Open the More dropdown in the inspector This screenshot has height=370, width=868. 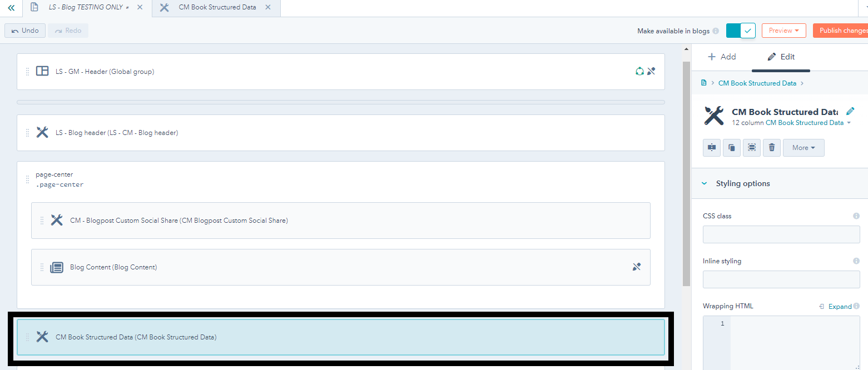pyautogui.click(x=803, y=148)
